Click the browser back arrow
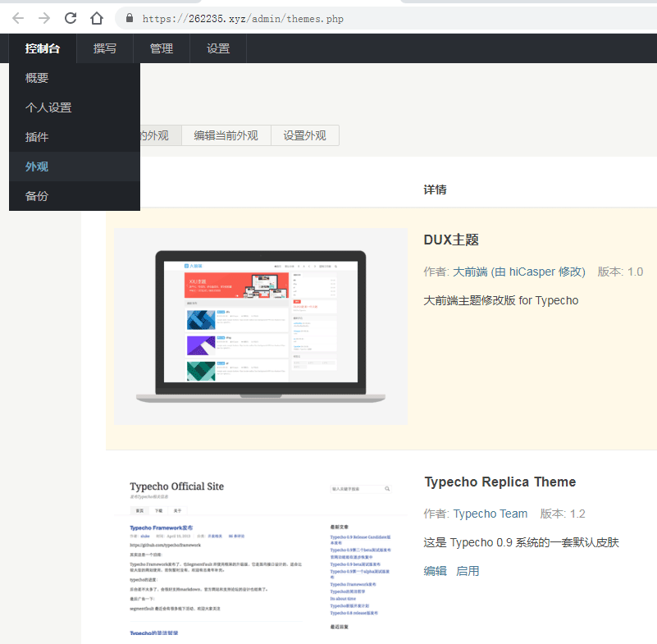The image size is (657, 644). click(18, 18)
